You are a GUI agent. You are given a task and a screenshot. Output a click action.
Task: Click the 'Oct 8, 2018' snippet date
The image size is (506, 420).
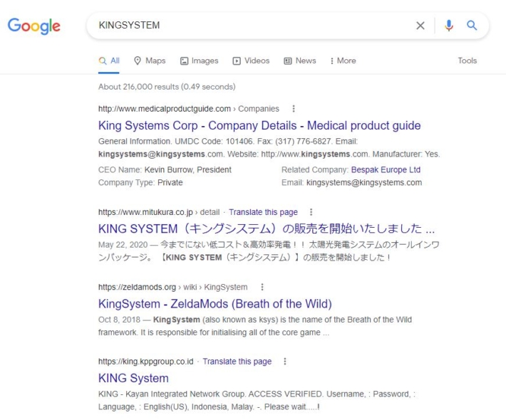tap(120, 320)
